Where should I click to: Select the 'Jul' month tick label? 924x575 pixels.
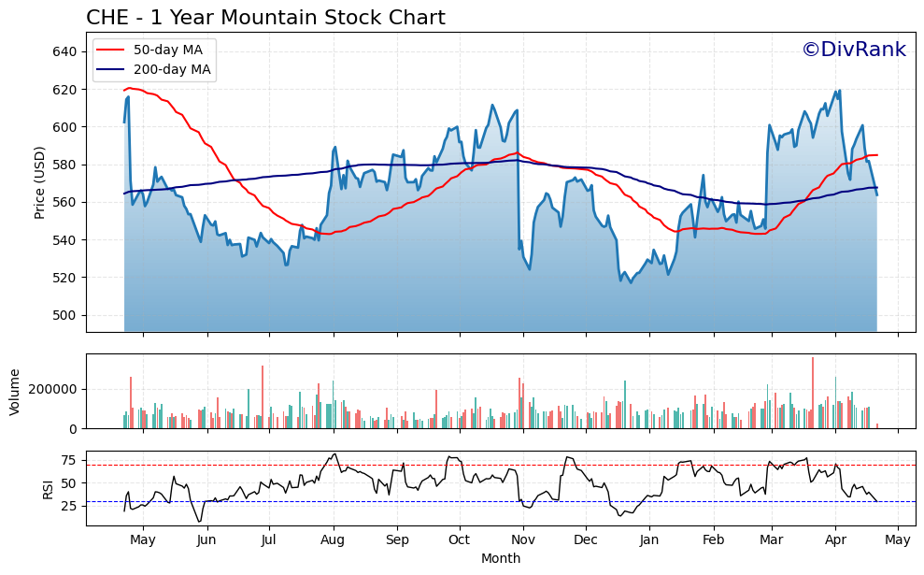[269, 540]
